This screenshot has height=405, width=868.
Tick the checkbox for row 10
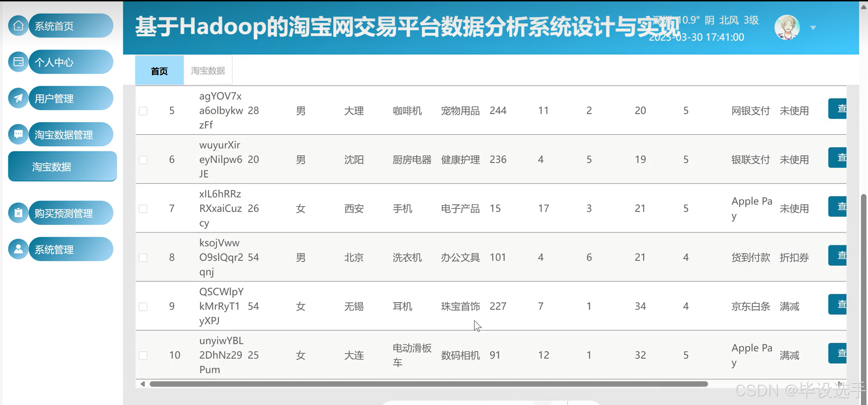click(143, 355)
